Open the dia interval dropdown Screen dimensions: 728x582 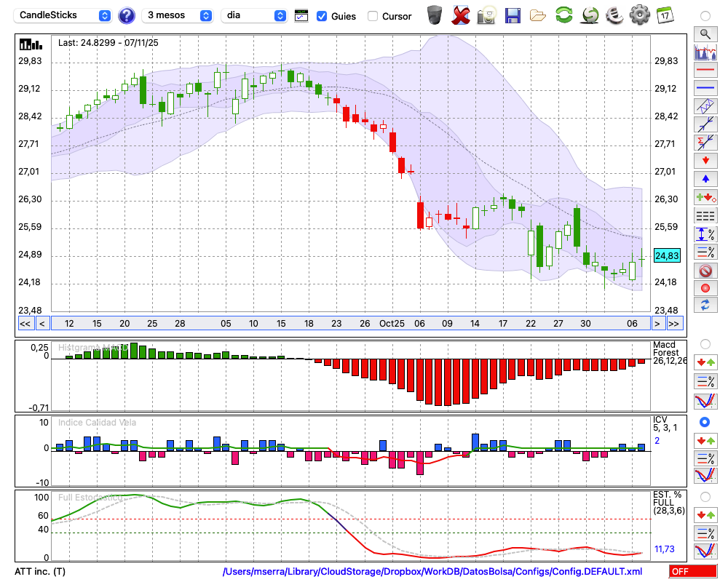[x=254, y=15]
